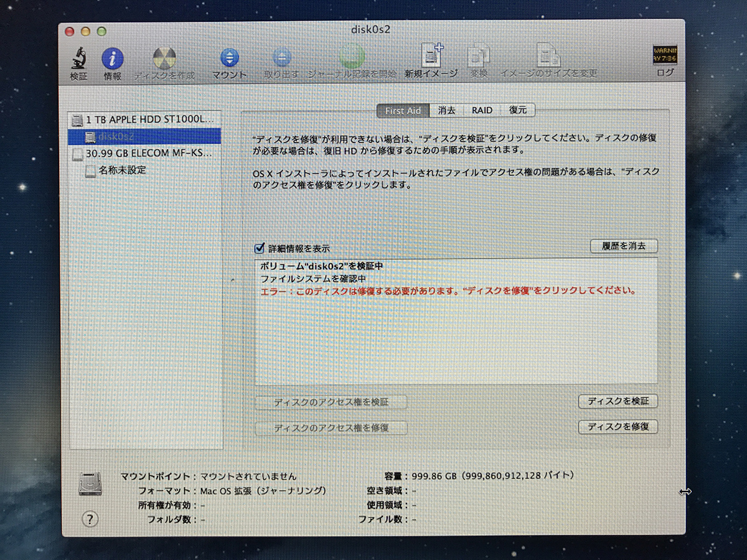Viewport: 747px width, 560px height.
Task: Click the ディスクを修復 button
Action: pyautogui.click(x=618, y=427)
